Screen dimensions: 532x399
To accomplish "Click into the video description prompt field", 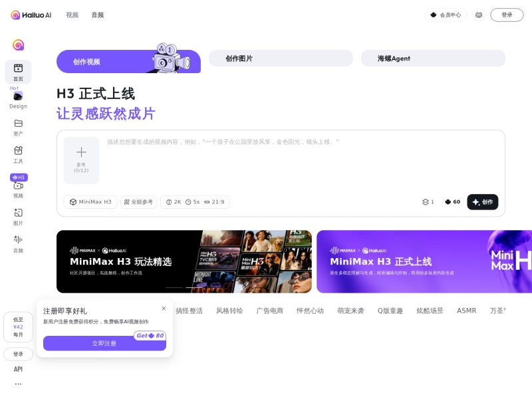I will (302, 160).
